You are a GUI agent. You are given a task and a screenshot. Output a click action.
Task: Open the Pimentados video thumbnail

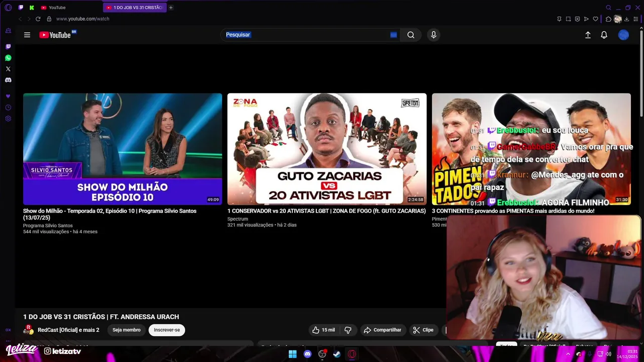(x=531, y=149)
